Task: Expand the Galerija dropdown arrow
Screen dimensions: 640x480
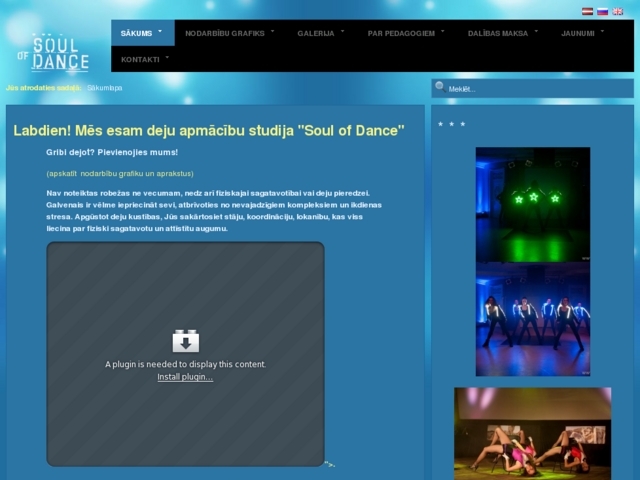Action: pos(343,31)
